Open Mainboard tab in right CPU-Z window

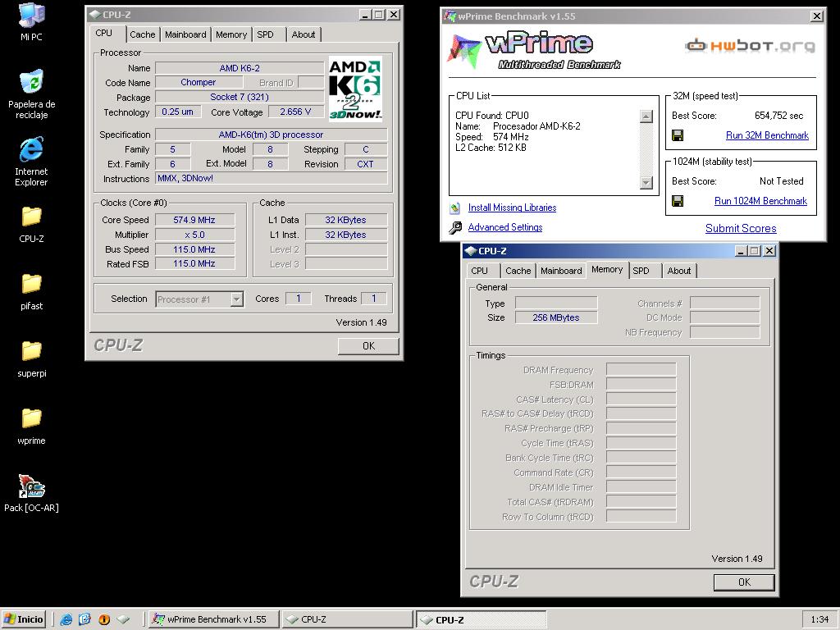(561, 271)
